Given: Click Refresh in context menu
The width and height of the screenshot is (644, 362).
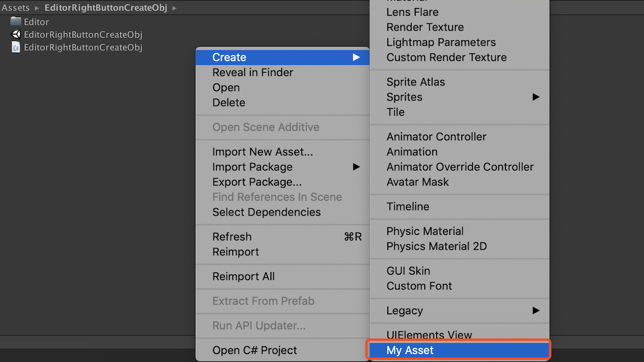Looking at the screenshot, I should pyautogui.click(x=232, y=237).
